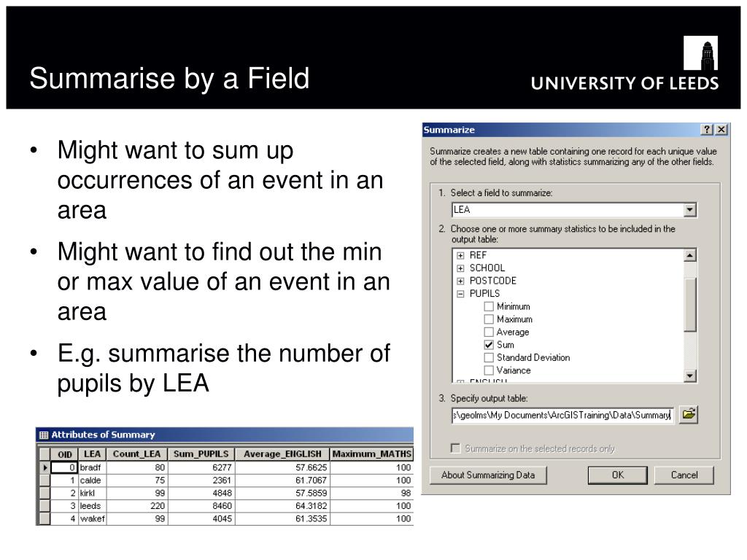The height and width of the screenshot is (560, 747).
Task: Click the OK button
Action: click(x=617, y=475)
